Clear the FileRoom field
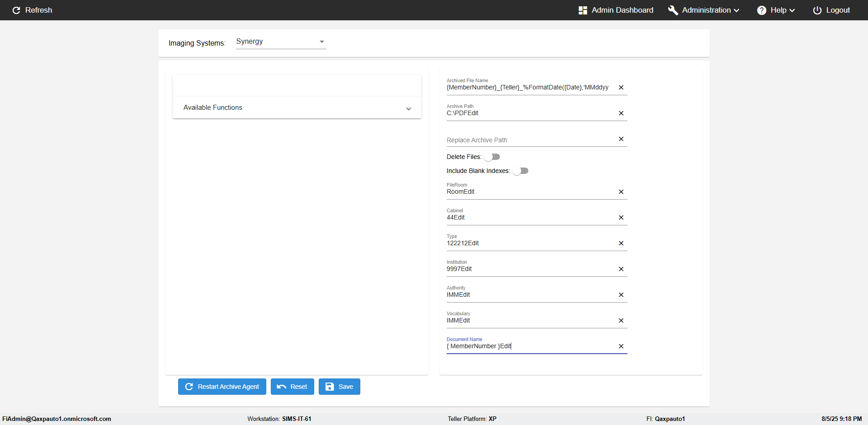This screenshot has width=868, height=425. tap(621, 192)
